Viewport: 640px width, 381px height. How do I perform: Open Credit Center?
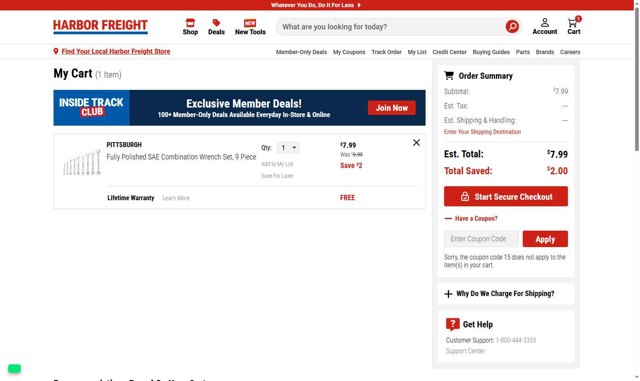coord(449,52)
